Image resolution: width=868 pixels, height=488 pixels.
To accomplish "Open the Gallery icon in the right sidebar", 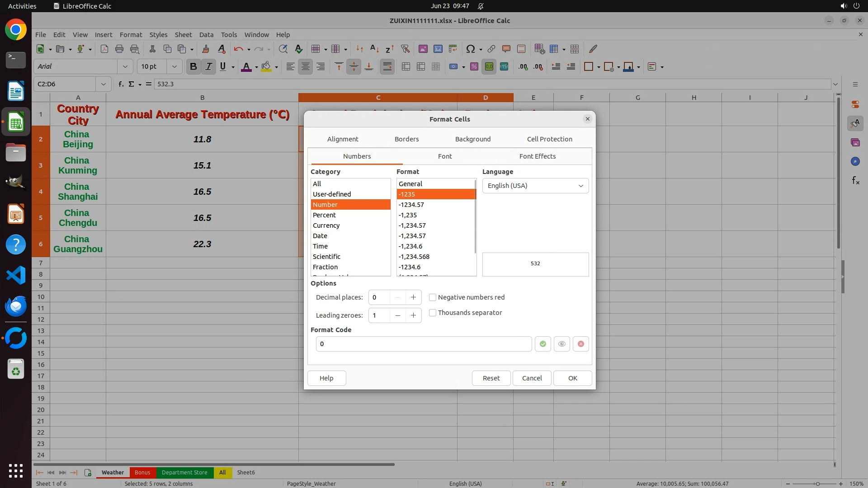I will [855, 142].
